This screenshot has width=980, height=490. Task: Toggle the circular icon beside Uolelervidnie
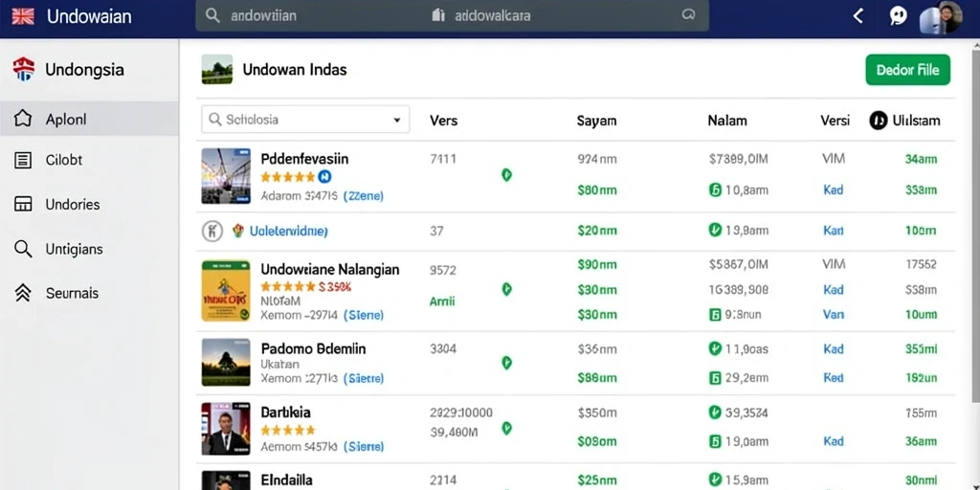coord(212,232)
